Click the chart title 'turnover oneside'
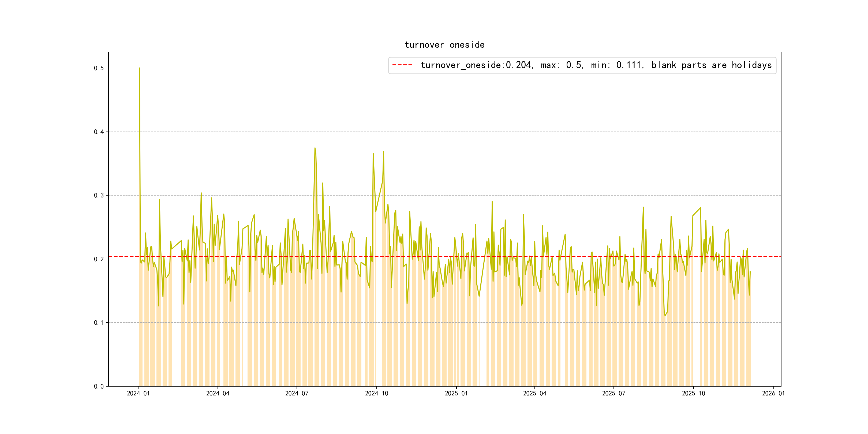 click(x=444, y=45)
